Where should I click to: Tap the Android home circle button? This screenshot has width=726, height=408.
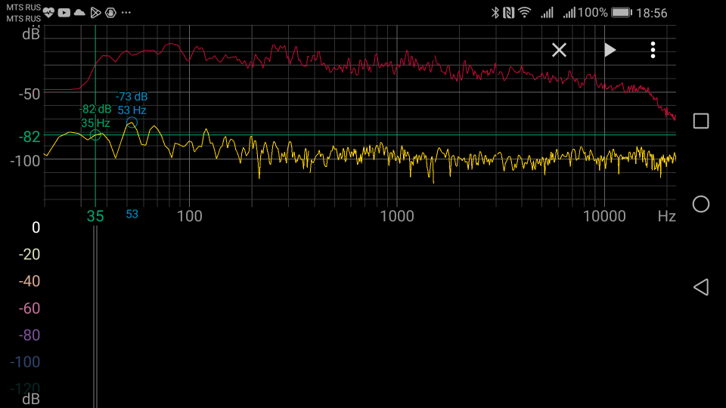point(701,204)
